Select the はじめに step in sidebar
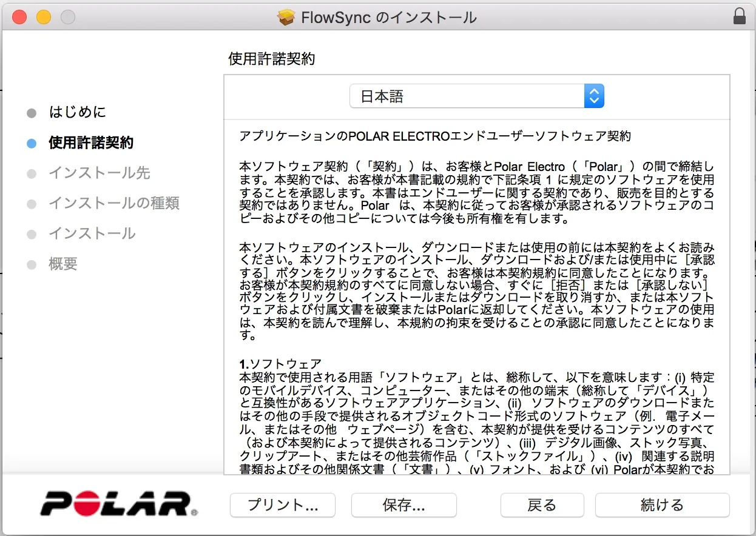The height and width of the screenshot is (536, 756). [77, 112]
